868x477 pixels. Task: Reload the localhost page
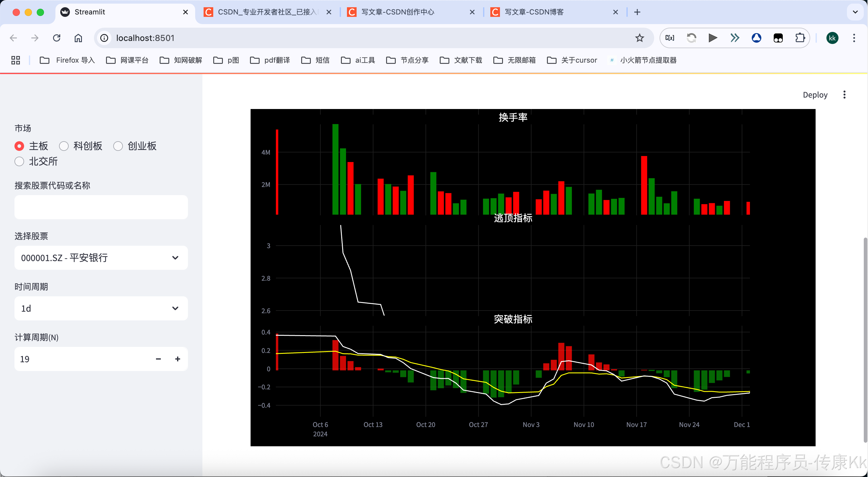pyautogui.click(x=57, y=38)
